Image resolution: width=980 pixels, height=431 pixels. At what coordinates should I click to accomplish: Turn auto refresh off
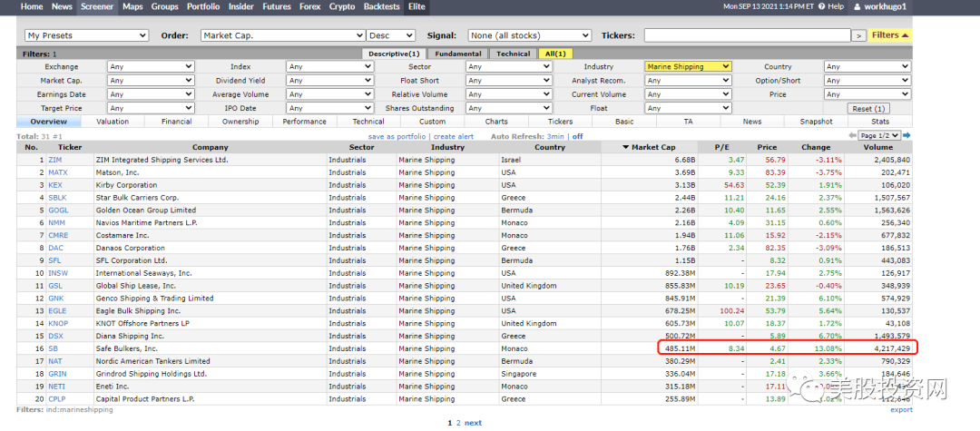(577, 136)
